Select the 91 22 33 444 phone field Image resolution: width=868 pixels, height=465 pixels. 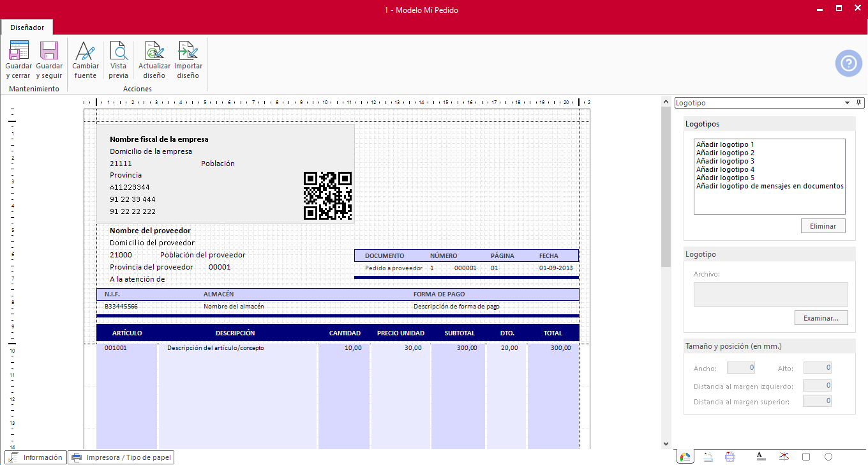point(133,199)
